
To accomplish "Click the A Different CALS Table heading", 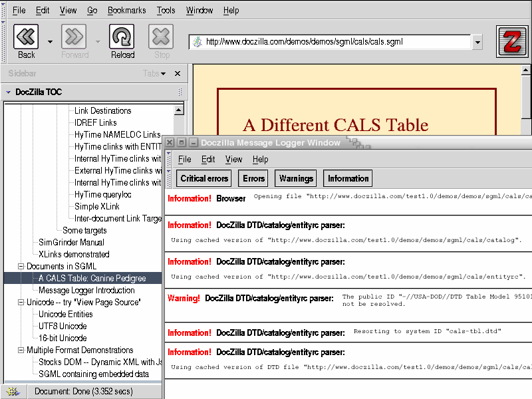I will pyautogui.click(x=336, y=125).
